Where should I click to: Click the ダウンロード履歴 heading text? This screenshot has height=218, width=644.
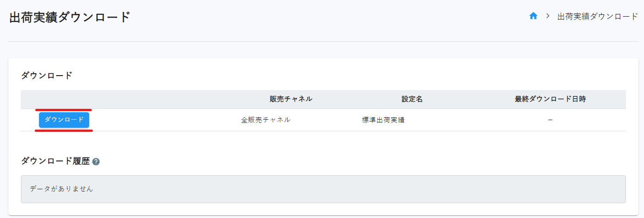tap(55, 161)
